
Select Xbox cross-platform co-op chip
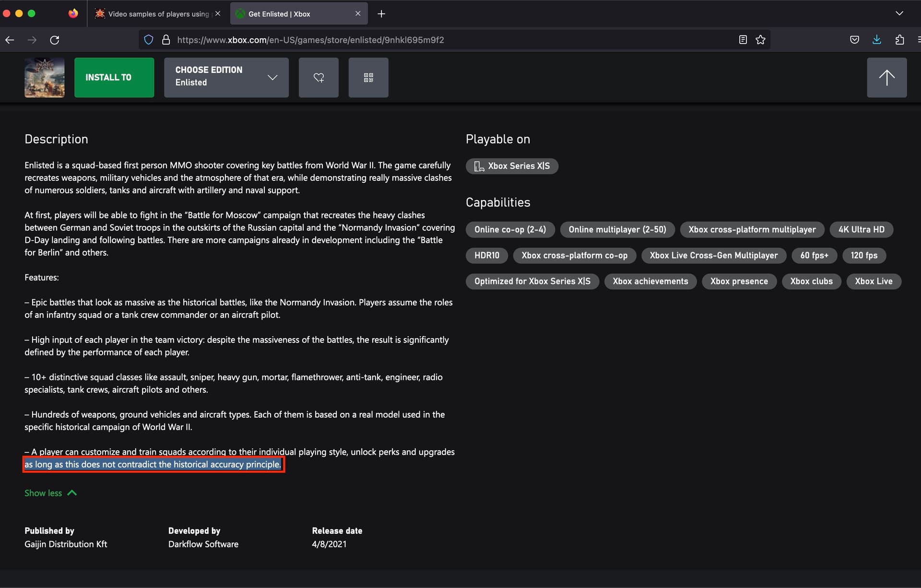(x=574, y=255)
